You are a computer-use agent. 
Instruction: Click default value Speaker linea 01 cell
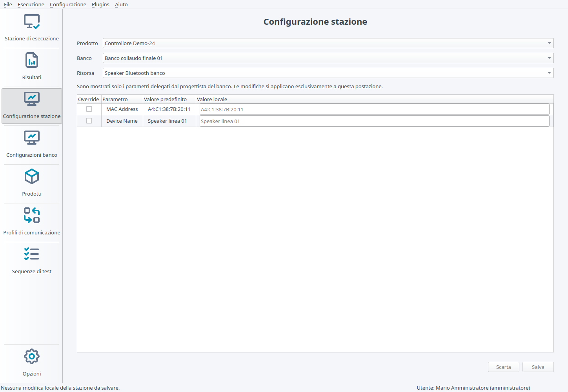169,121
